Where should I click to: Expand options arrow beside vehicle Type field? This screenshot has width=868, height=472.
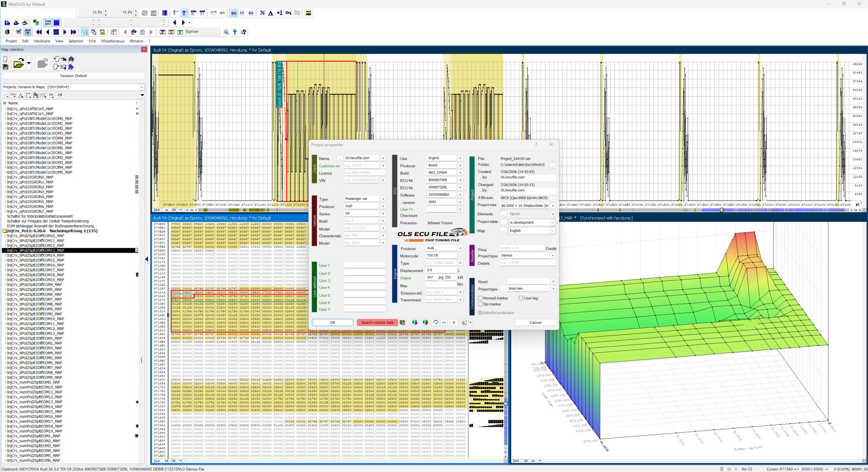pos(383,199)
